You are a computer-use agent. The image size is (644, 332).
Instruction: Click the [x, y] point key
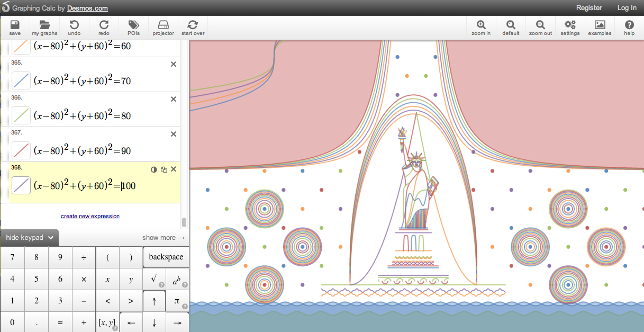point(107,322)
